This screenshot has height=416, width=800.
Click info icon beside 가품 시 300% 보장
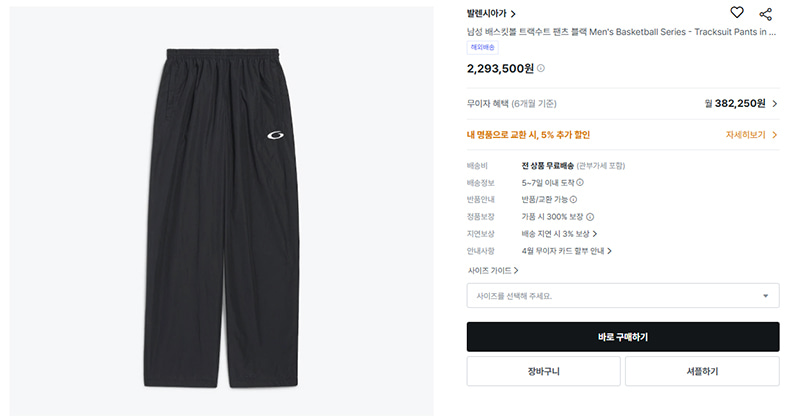coord(590,216)
